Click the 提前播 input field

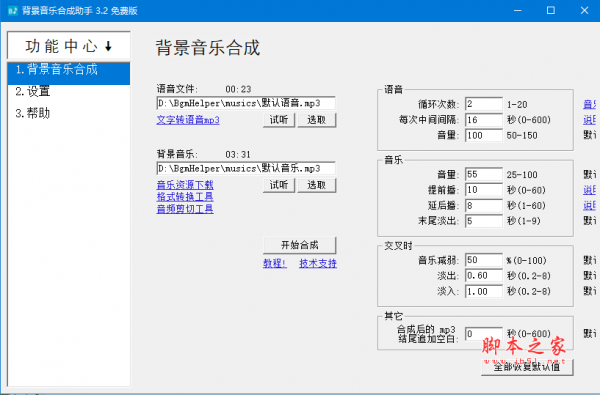coord(484,190)
